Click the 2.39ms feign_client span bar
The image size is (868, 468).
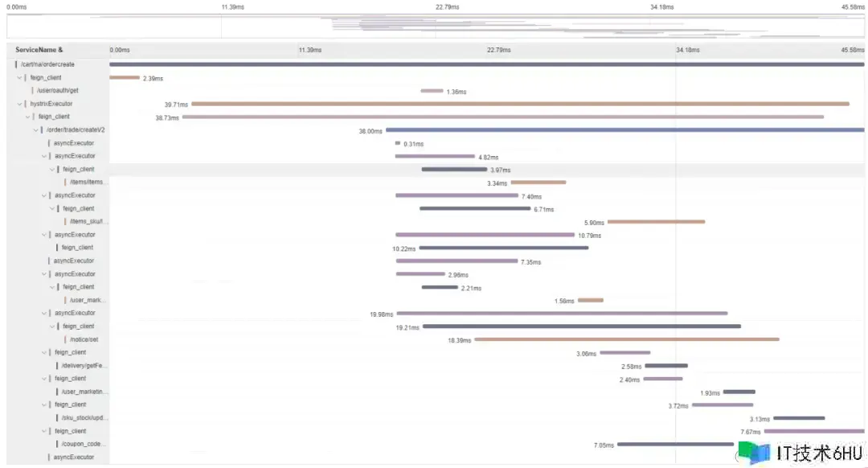(x=125, y=78)
